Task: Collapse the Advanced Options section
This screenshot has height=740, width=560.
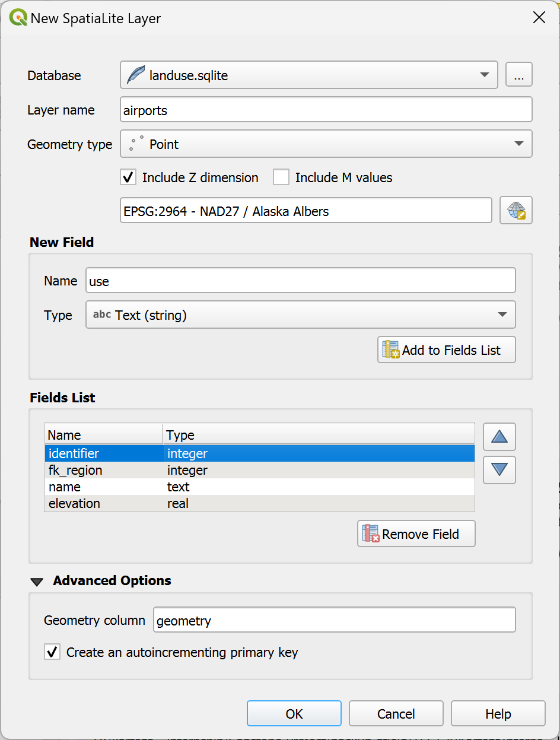Action: click(37, 582)
